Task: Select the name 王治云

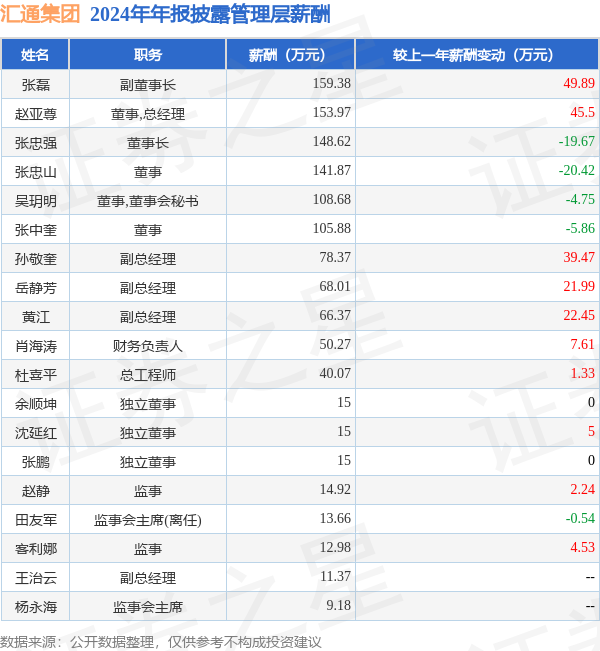Action: tap(36, 578)
